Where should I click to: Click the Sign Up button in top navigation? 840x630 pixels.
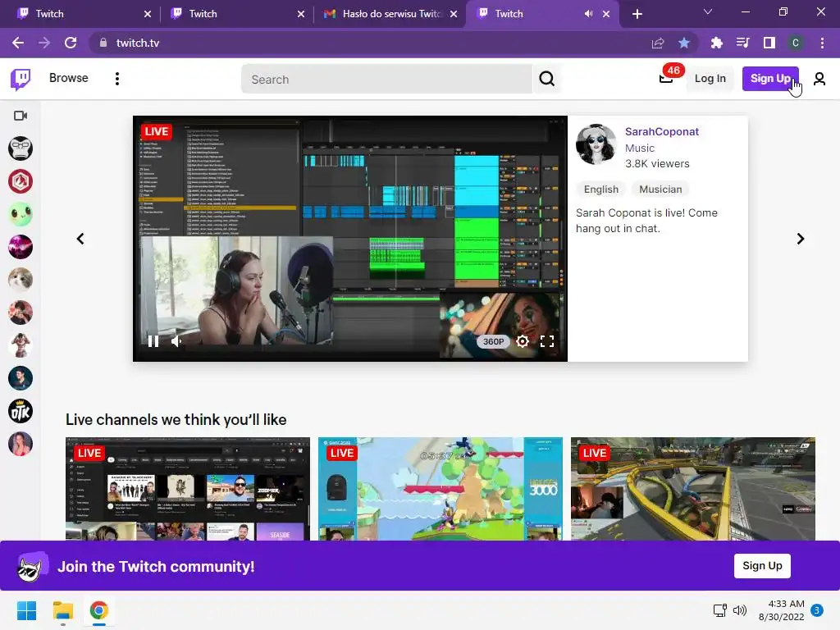tap(769, 78)
